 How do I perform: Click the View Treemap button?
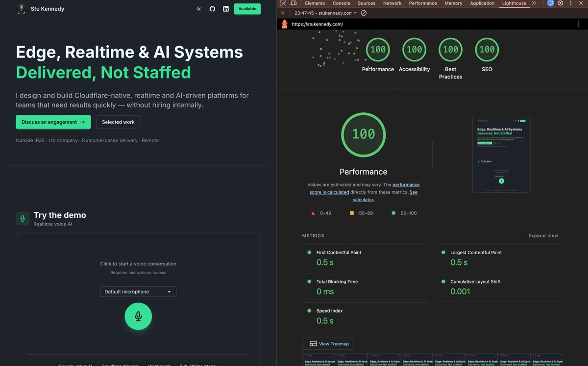pyautogui.click(x=328, y=343)
